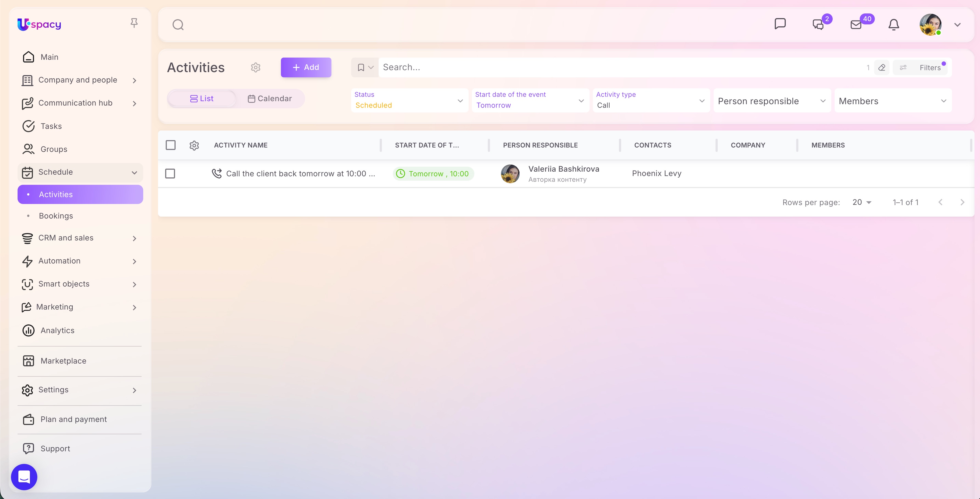Open conversations icon with badge 2
The image size is (980, 499).
818,25
